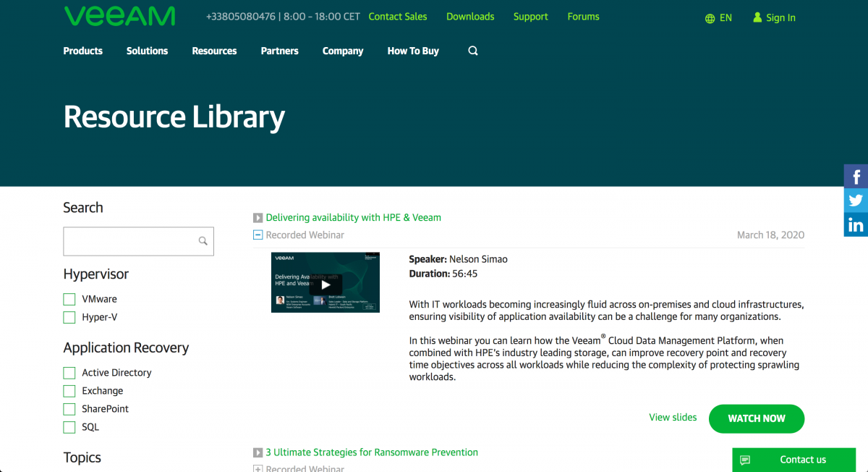Click the Duration: 56:45 text
Image resolution: width=868 pixels, height=472 pixels.
tap(443, 274)
